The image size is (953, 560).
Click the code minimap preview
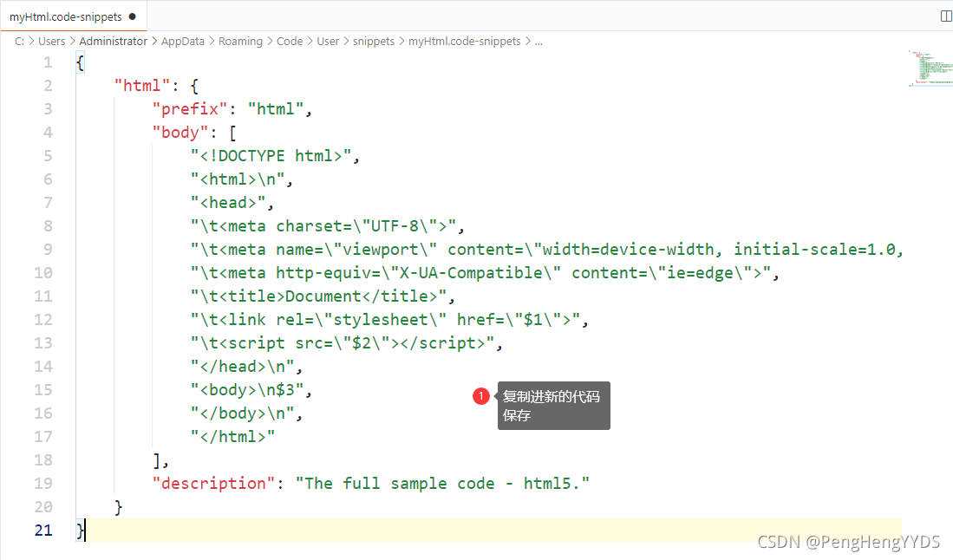click(930, 68)
